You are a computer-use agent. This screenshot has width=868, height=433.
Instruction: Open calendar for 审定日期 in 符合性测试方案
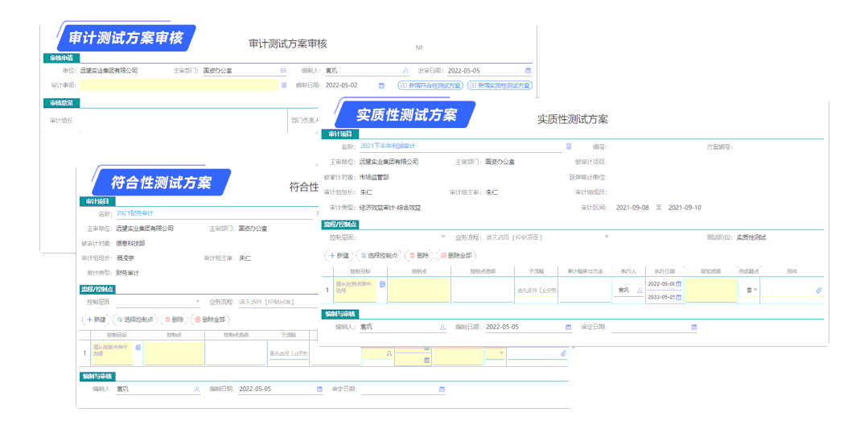[442, 390]
